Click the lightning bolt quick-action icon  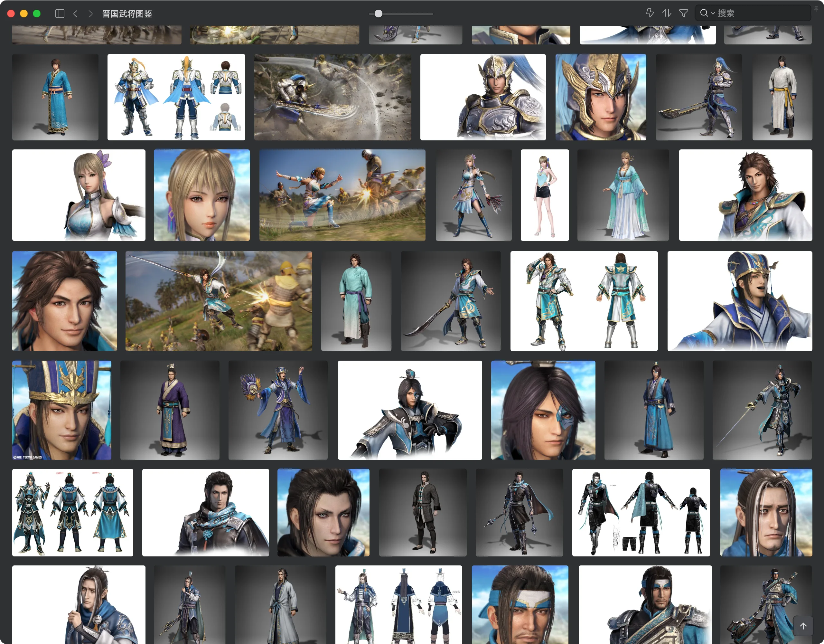(x=650, y=13)
